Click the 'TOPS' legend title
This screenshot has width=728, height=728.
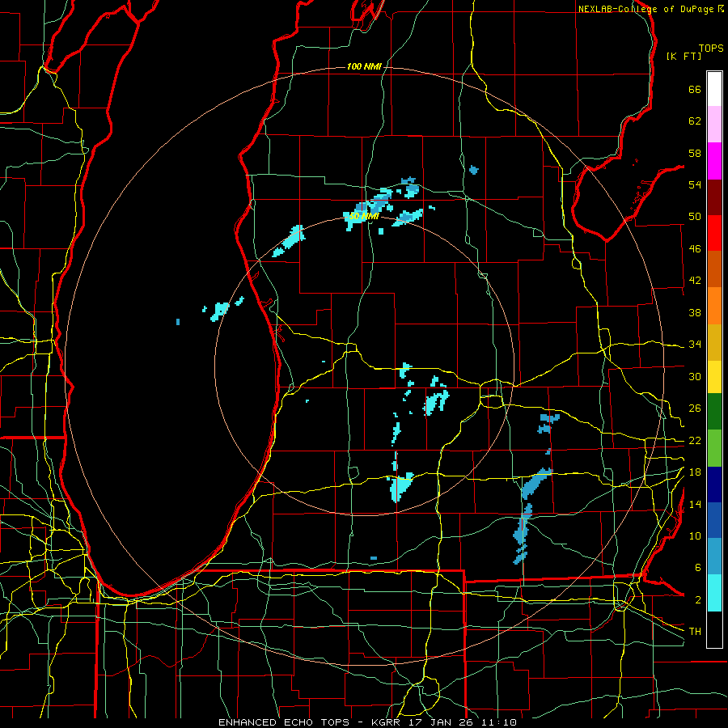711,49
